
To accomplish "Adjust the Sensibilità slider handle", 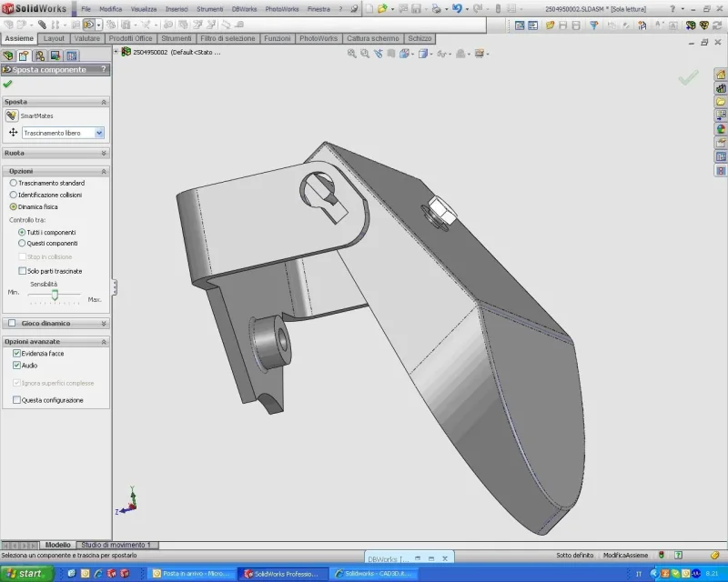I will point(55,295).
